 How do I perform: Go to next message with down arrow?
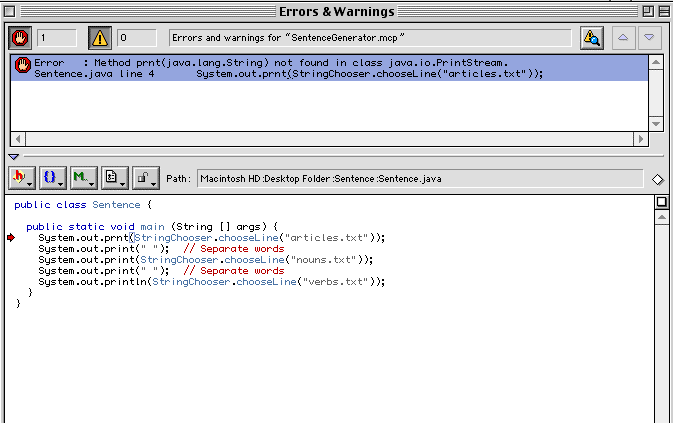649,38
